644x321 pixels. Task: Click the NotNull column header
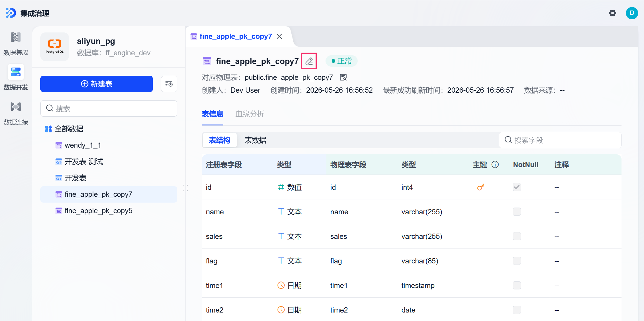pos(526,165)
